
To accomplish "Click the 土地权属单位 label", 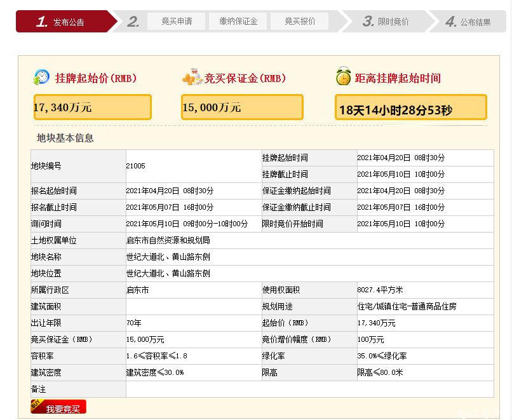I will click(54, 240).
